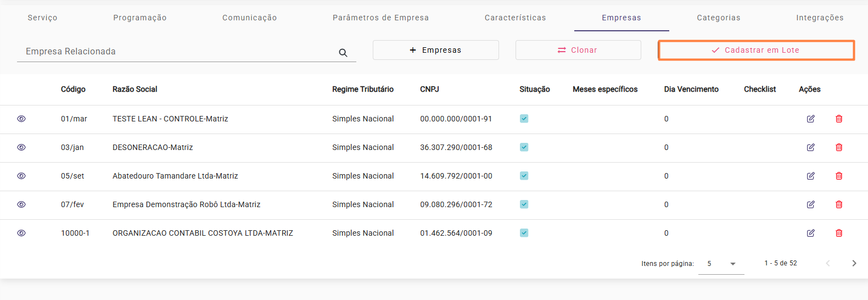Delete the TESTE LEAN - CONTROLE-Matriz row
Viewport: 868px width, 300px height.
click(x=839, y=119)
